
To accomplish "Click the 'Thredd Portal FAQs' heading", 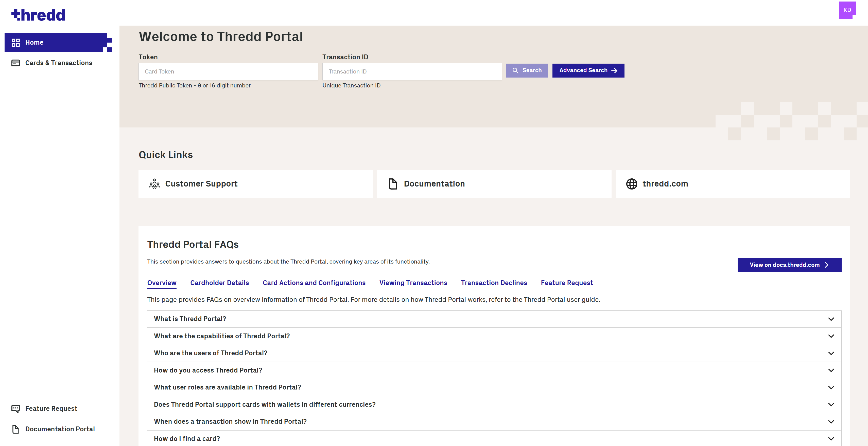I will coord(193,244).
